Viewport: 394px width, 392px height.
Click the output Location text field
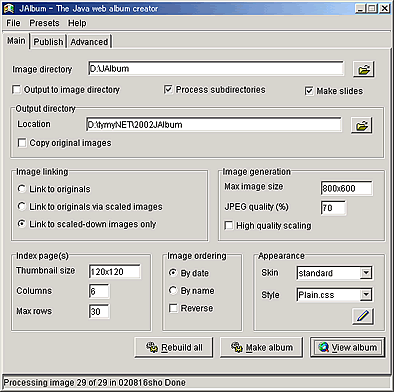point(214,125)
